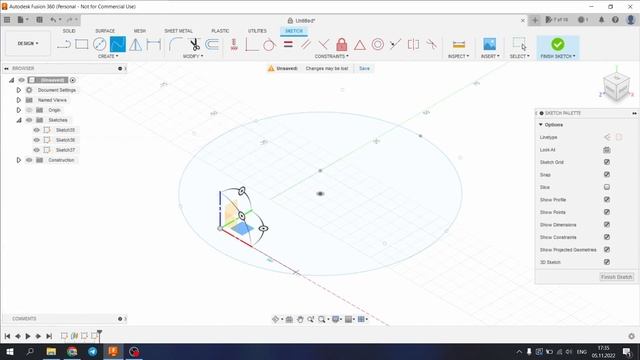This screenshot has height=360, width=640.
Task: Expand the Origin folder
Action: pos(18,110)
